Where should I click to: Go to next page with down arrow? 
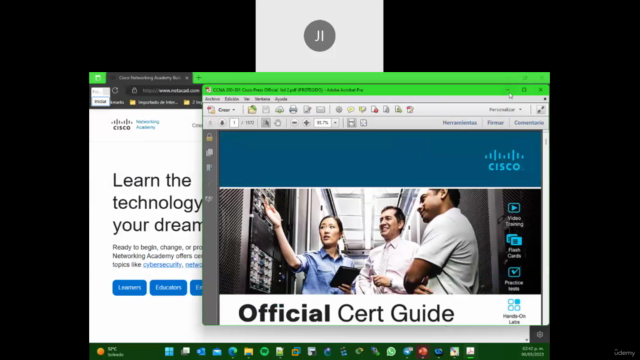coord(222,123)
